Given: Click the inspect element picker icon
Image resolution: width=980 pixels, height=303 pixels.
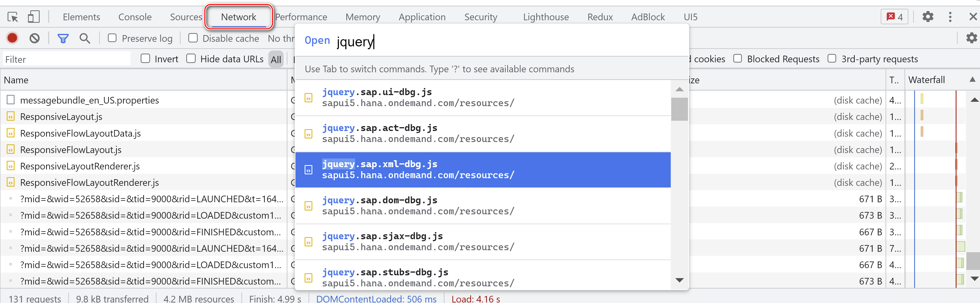Looking at the screenshot, I should pos(13,17).
